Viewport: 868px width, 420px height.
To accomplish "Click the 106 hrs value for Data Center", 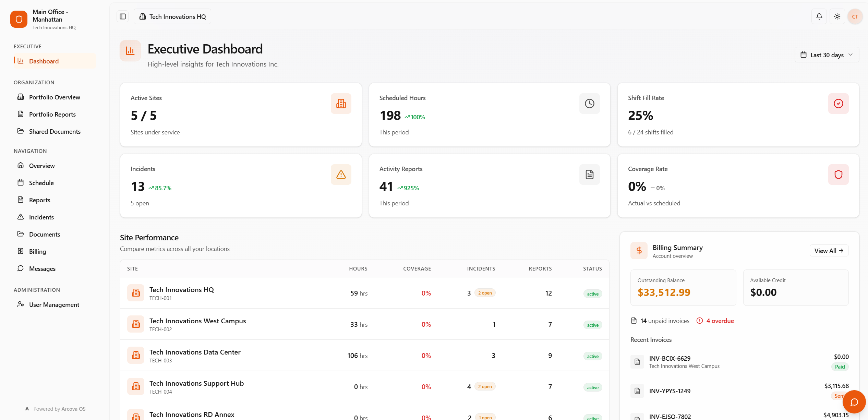I will click(x=357, y=356).
